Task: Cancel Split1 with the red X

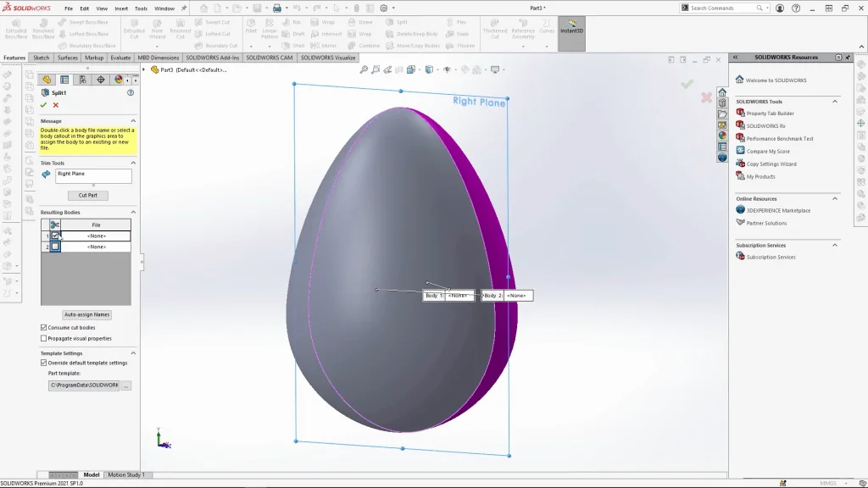Action: (x=56, y=105)
